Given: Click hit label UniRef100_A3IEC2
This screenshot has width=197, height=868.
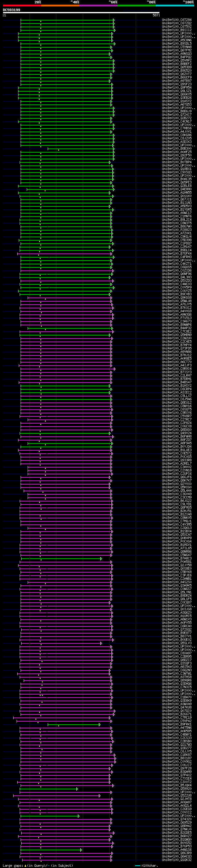Looking at the screenshot, I should coord(177,392).
